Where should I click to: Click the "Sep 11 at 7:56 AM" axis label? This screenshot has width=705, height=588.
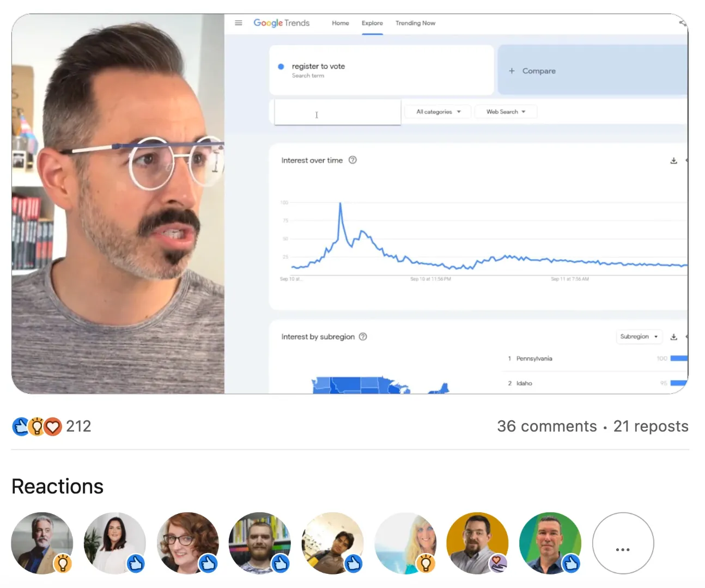pyautogui.click(x=570, y=279)
